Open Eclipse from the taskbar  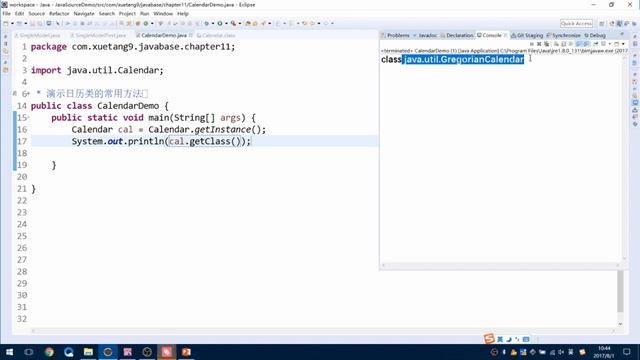[108, 352]
